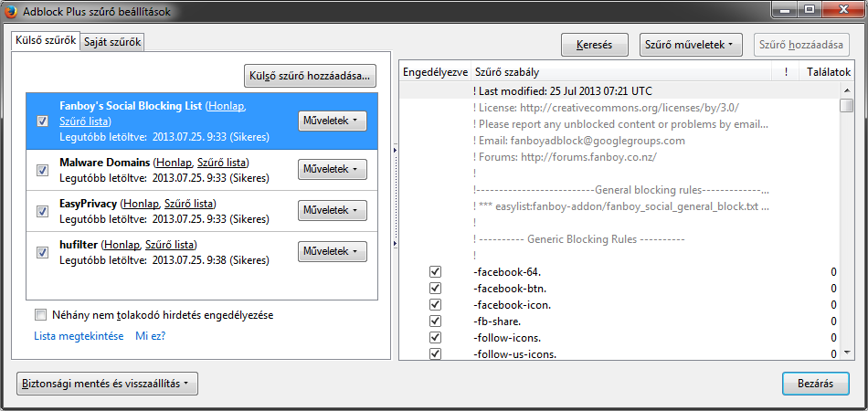The width and height of the screenshot is (868, 411).
Task: Disable the -follow-icons. filter rule
Action: point(435,337)
